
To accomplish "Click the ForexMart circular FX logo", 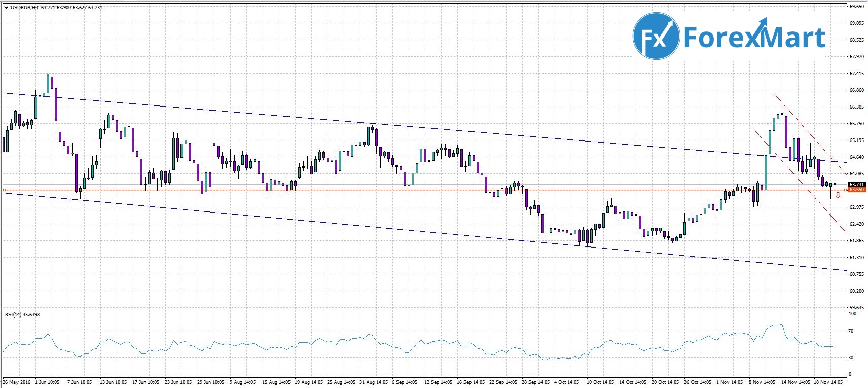I will pyautogui.click(x=656, y=36).
